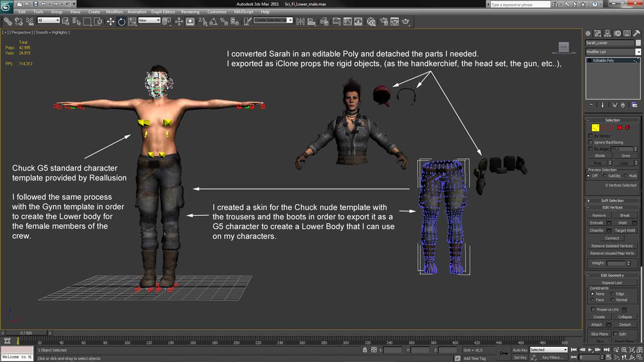Open the Rendering menu
The height and width of the screenshot is (362, 644).
tap(190, 12)
